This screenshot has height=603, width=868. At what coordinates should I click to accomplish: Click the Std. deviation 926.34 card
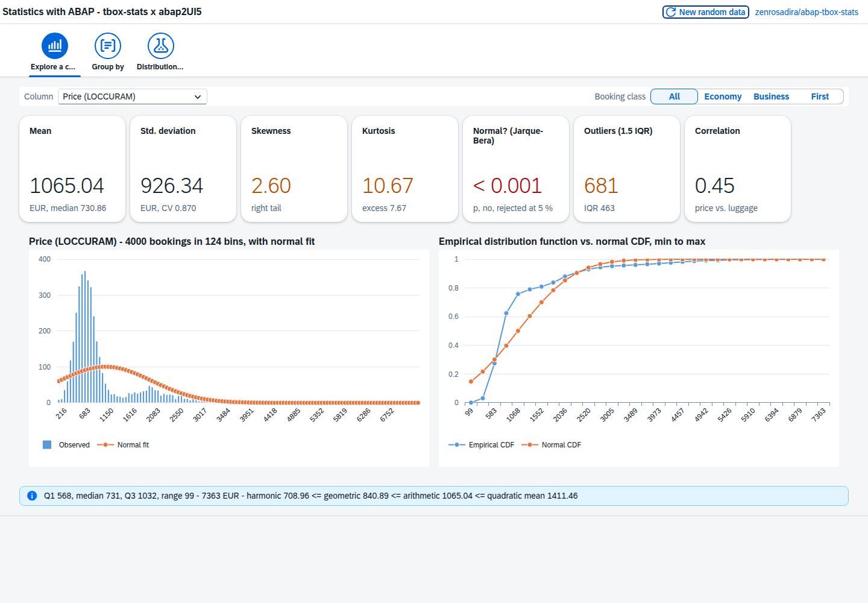pos(183,169)
